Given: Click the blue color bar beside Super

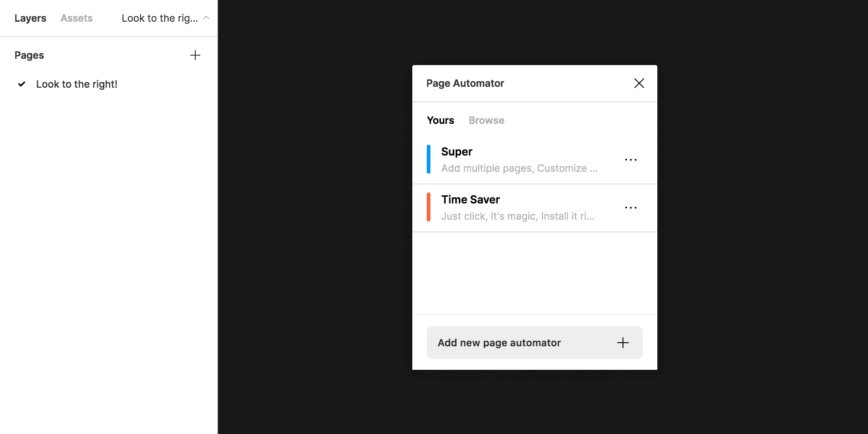Looking at the screenshot, I should [x=429, y=159].
